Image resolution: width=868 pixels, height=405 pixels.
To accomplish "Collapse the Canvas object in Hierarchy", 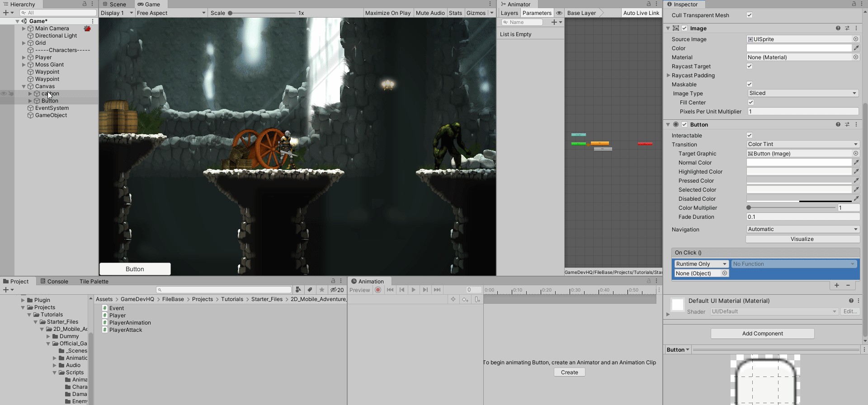I will (24, 86).
